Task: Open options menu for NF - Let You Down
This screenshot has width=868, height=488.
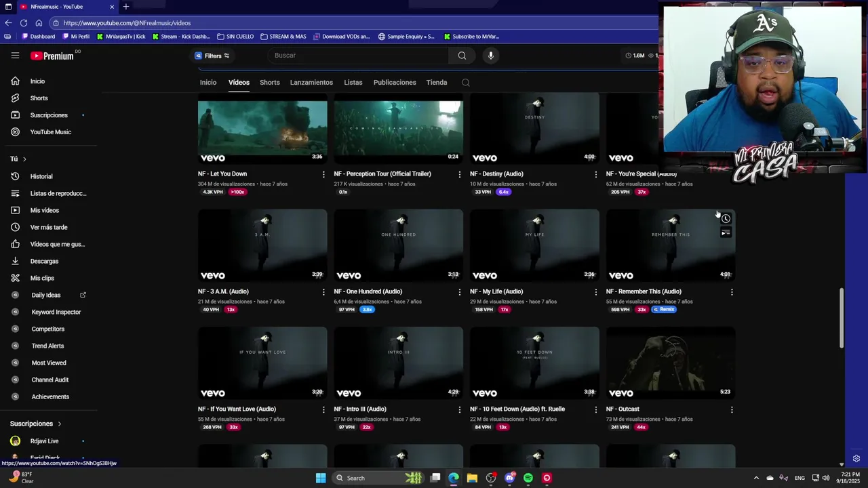Action: pyautogui.click(x=323, y=174)
